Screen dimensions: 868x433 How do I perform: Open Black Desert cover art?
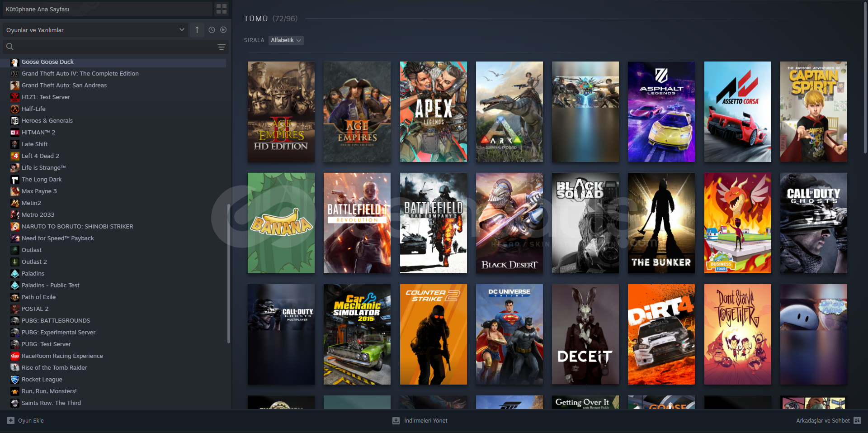coord(509,223)
